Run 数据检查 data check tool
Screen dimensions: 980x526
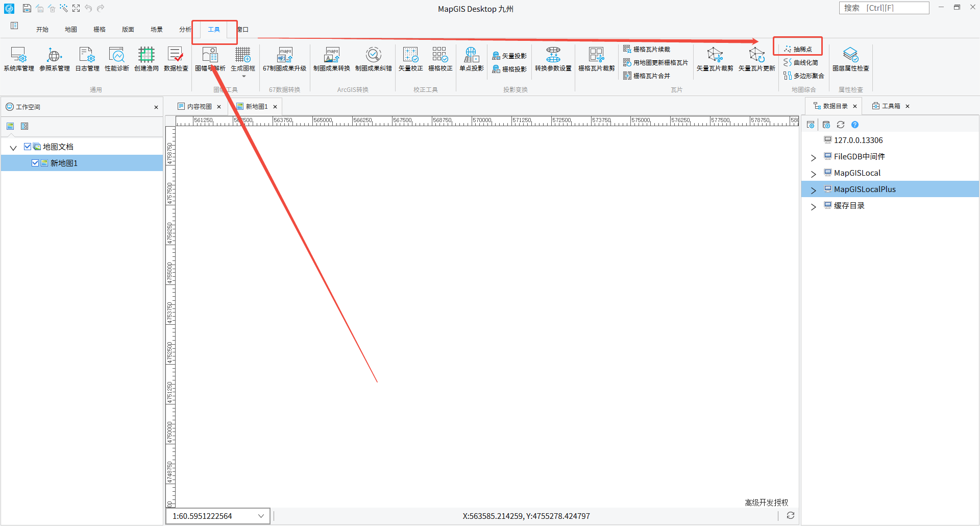click(x=176, y=59)
